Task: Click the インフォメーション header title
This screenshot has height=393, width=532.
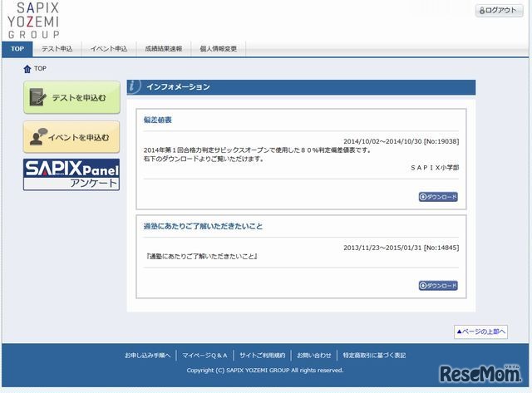Action: click(178, 86)
